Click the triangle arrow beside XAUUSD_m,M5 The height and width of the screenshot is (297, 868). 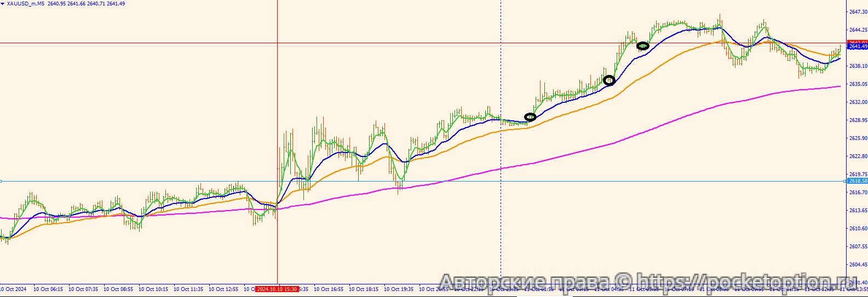pyautogui.click(x=3, y=4)
